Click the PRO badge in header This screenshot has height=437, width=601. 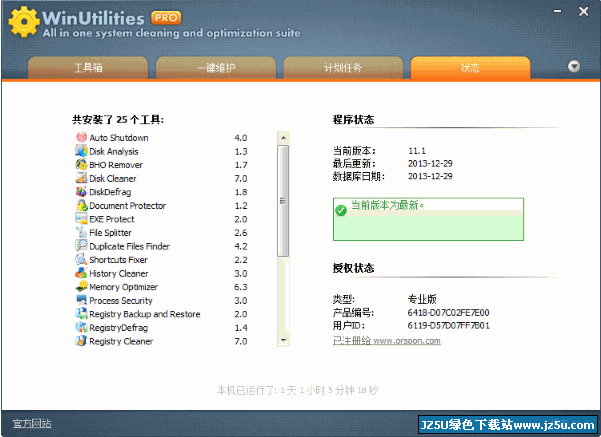pyautogui.click(x=166, y=18)
